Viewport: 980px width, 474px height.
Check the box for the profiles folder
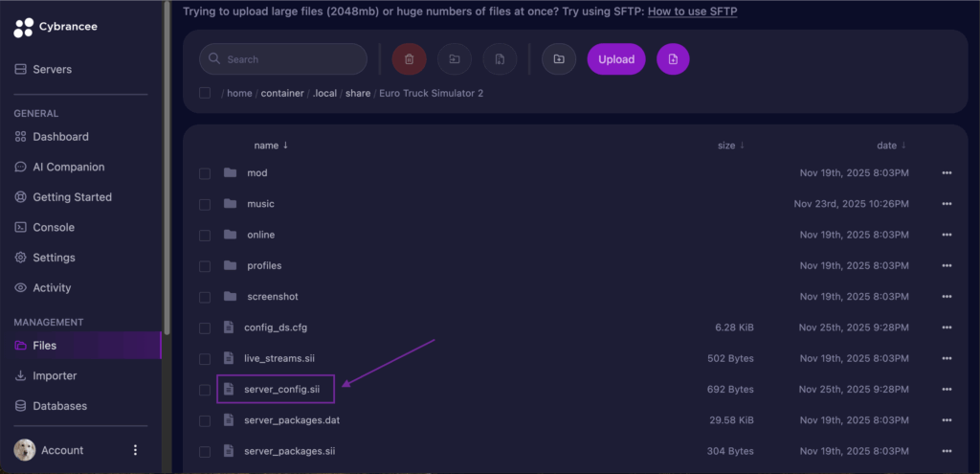tap(205, 266)
